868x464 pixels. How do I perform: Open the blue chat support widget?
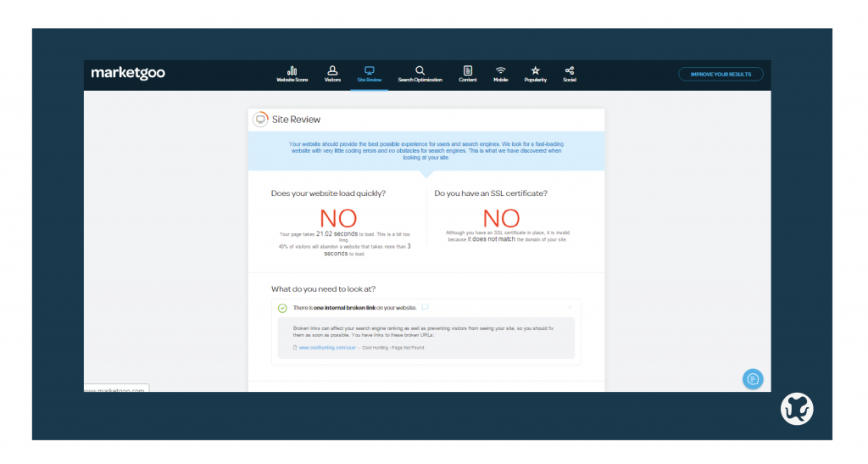pyautogui.click(x=753, y=378)
